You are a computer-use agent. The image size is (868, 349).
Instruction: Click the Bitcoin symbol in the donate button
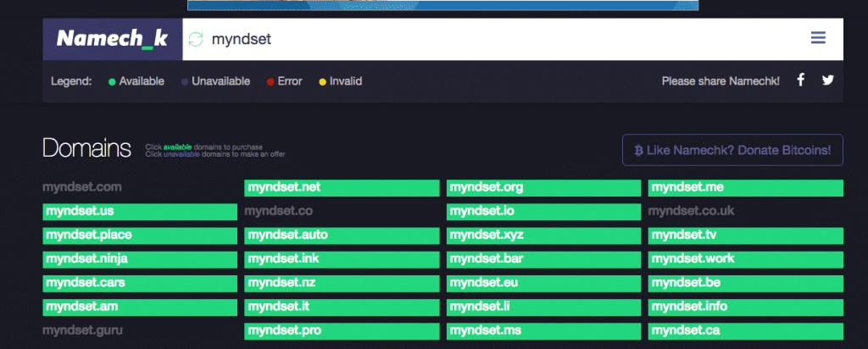638,150
